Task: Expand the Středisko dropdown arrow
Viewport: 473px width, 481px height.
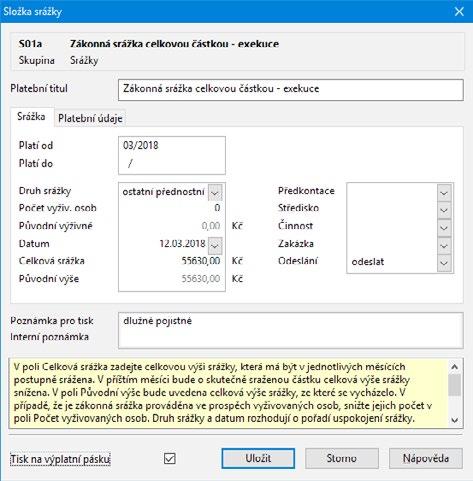Action: [x=444, y=210]
